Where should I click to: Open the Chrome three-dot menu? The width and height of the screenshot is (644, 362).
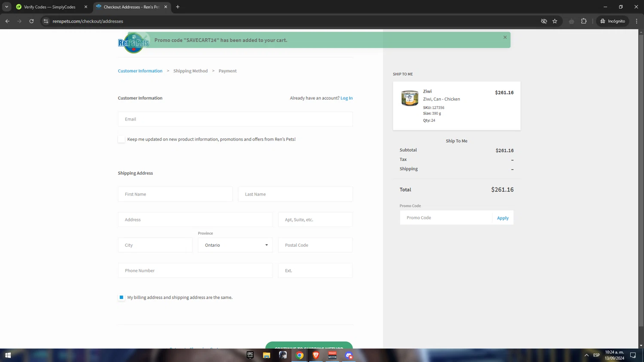(637, 21)
